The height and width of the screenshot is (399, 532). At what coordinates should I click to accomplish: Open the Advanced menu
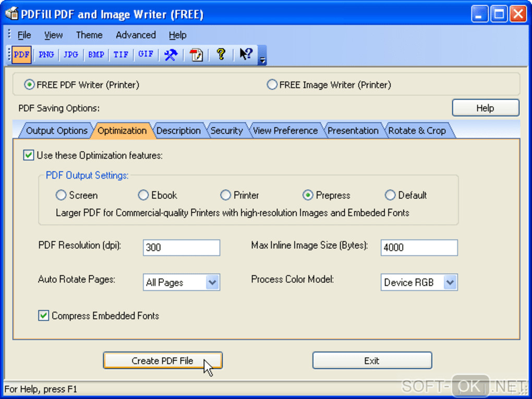pos(136,35)
